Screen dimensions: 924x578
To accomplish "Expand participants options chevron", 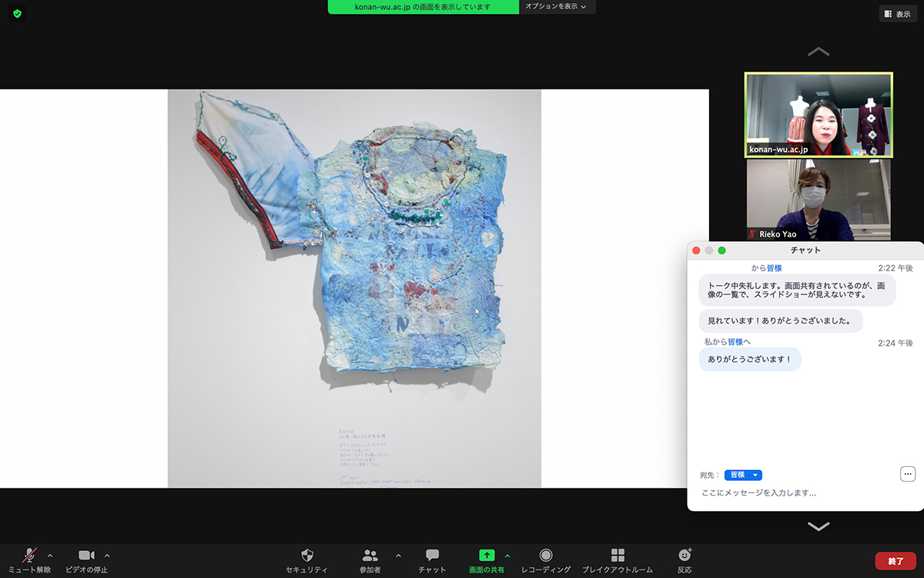I will 398,555.
